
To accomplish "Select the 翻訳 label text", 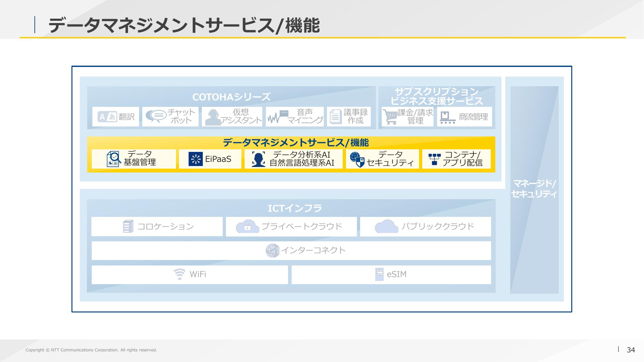I will click(x=127, y=116).
